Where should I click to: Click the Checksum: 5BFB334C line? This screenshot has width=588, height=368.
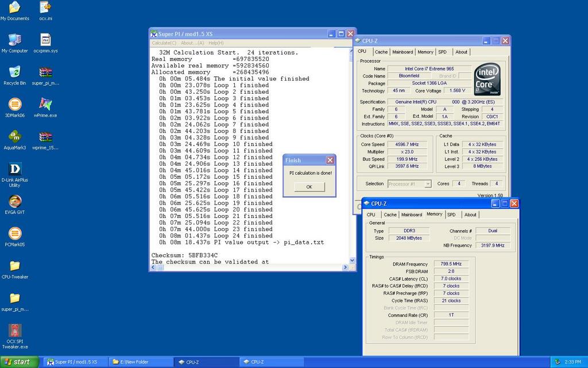click(184, 255)
